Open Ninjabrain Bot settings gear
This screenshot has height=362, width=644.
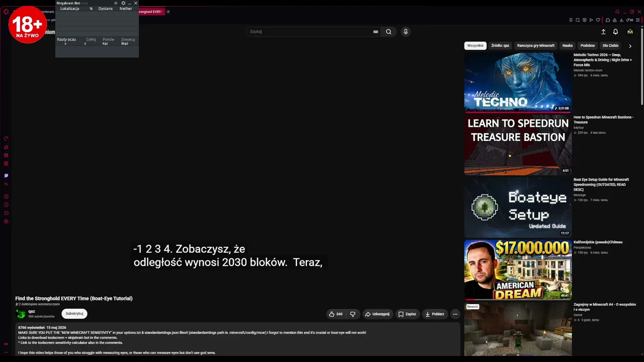tap(123, 3)
